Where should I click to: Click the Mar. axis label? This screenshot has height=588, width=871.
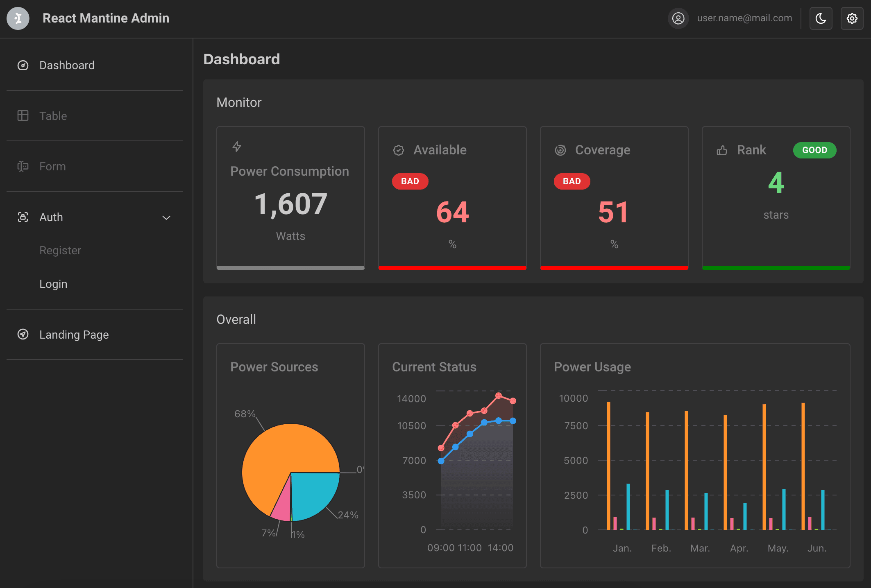coord(700,548)
